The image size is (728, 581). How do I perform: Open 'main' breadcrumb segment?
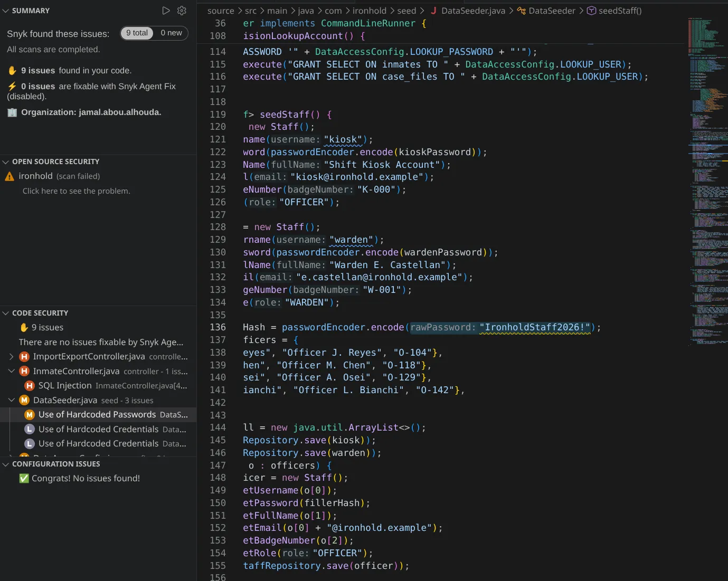(x=277, y=11)
